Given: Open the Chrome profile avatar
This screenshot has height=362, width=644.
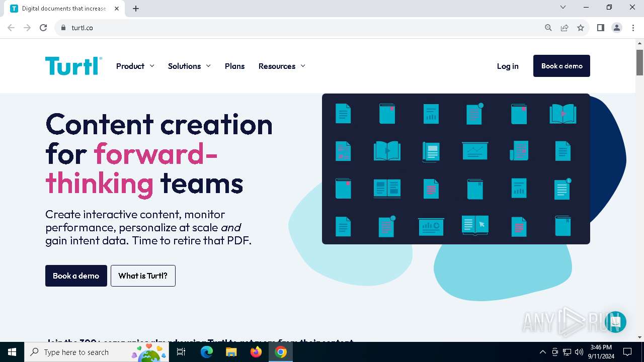Looking at the screenshot, I should click(616, 28).
